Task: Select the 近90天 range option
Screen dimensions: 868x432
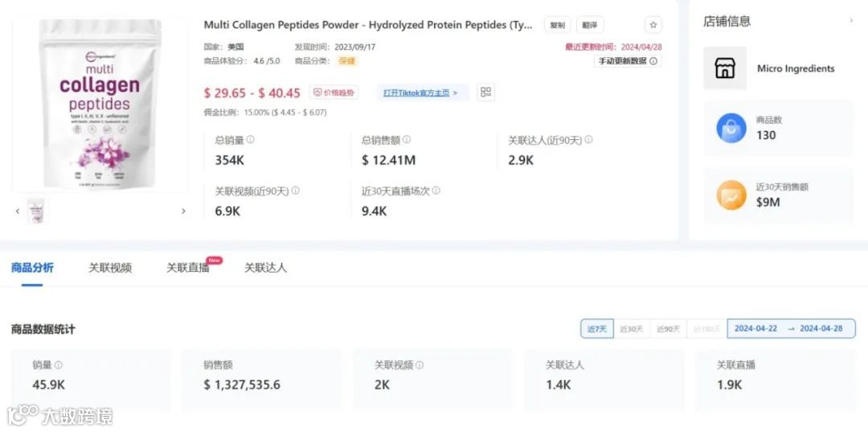Action: (668, 329)
